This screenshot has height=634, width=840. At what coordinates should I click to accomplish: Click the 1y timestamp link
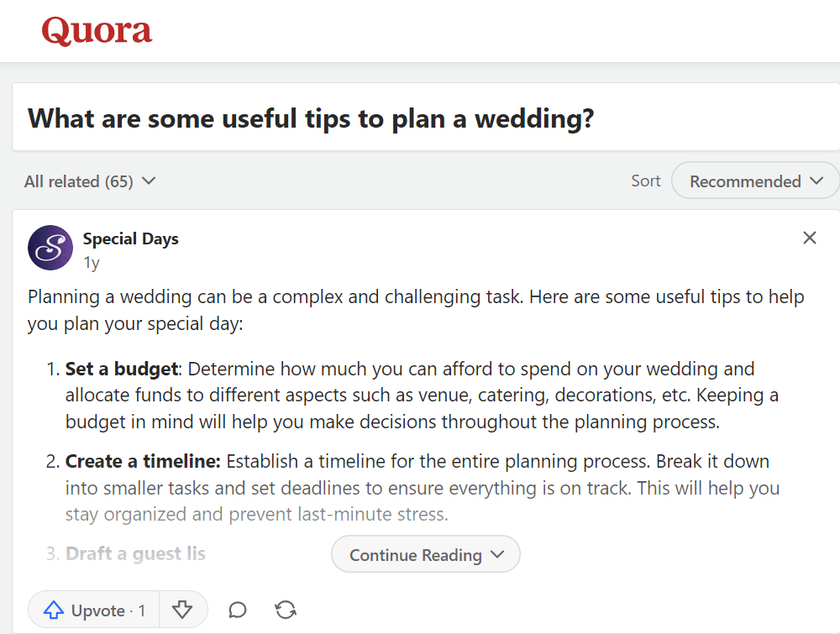(x=91, y=262)
